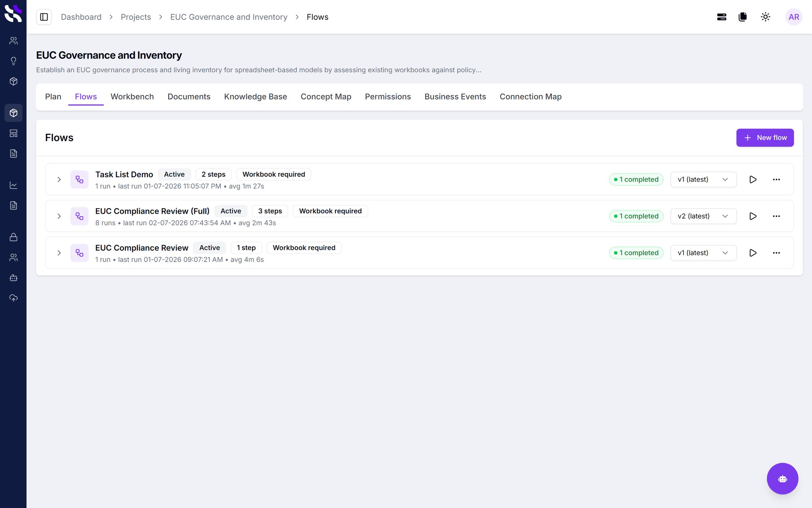The height and width of the screenshot is (508, 812).
Task: Open the Business Events tab
Action: 455,97
